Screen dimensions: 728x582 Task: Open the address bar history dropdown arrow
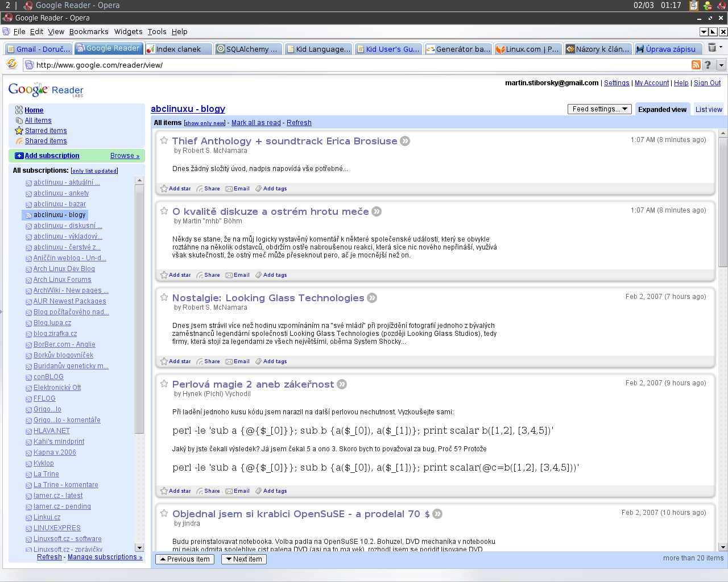point(721,65)
